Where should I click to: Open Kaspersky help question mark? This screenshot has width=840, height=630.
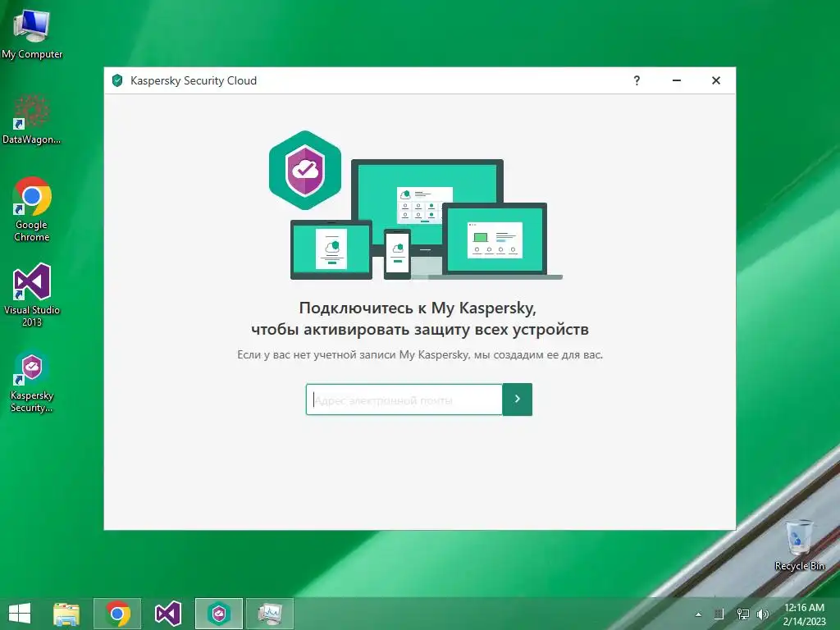[637, 80]
